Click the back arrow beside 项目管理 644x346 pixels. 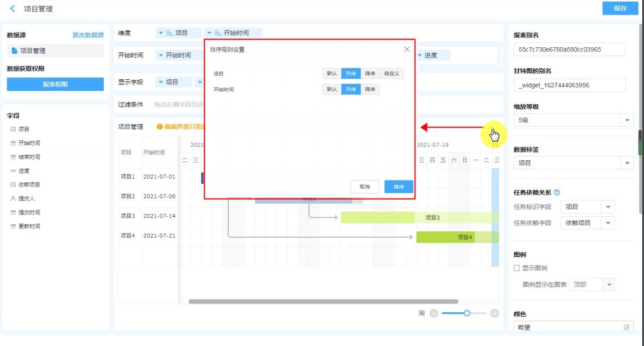(12, 9)
